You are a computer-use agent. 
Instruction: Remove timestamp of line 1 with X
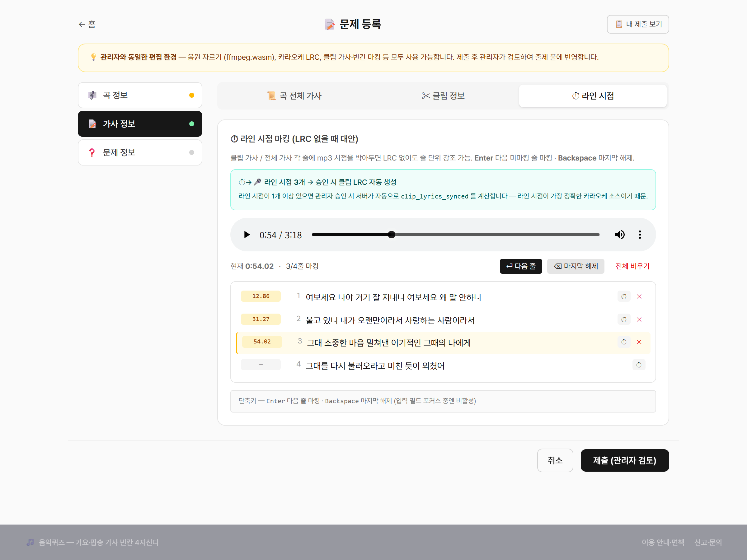coord(639,297)
